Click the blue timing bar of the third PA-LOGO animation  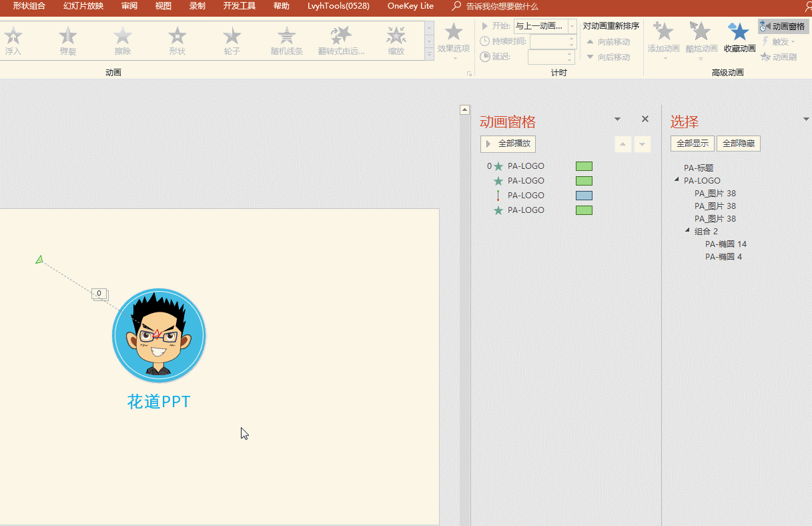pyautogui.click(x=584, y=196)
